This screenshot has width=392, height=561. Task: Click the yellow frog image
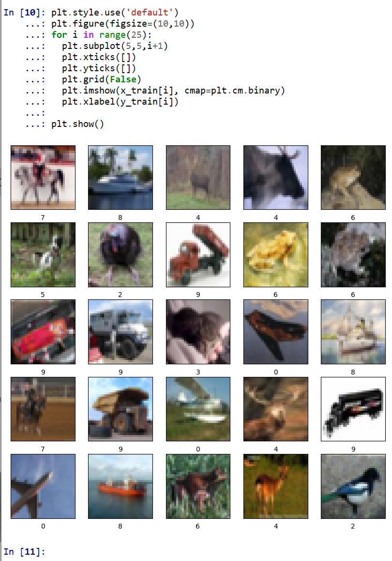[275, 255]
